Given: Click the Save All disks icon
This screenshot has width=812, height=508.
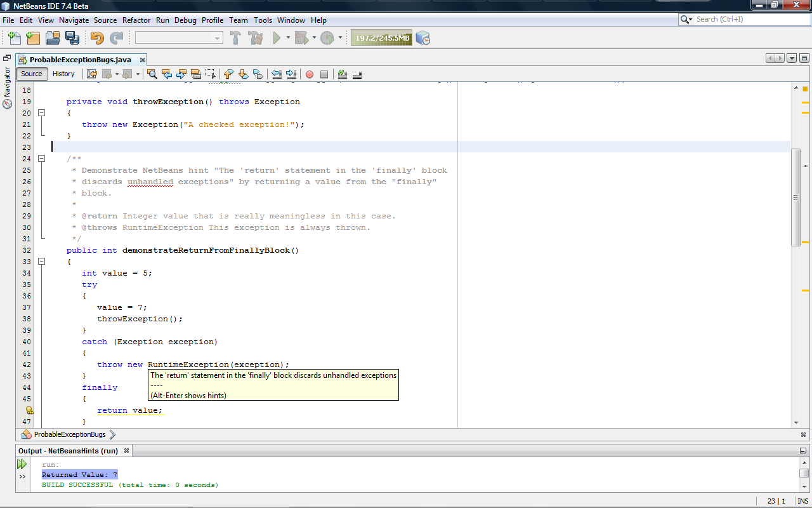Looking at the screenshot, I should [72, 38].
